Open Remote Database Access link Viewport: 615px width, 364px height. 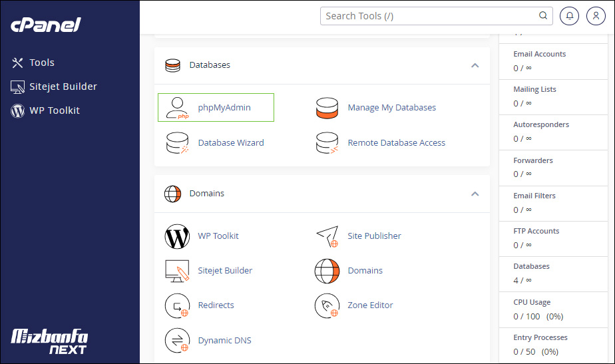397,143
